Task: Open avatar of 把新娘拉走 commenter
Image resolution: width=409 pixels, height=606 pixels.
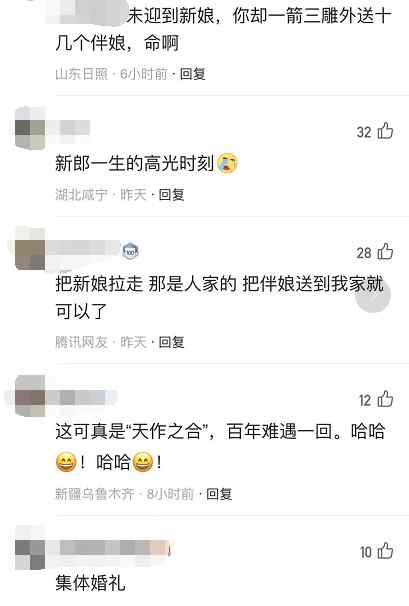Action: pos(30,250)
